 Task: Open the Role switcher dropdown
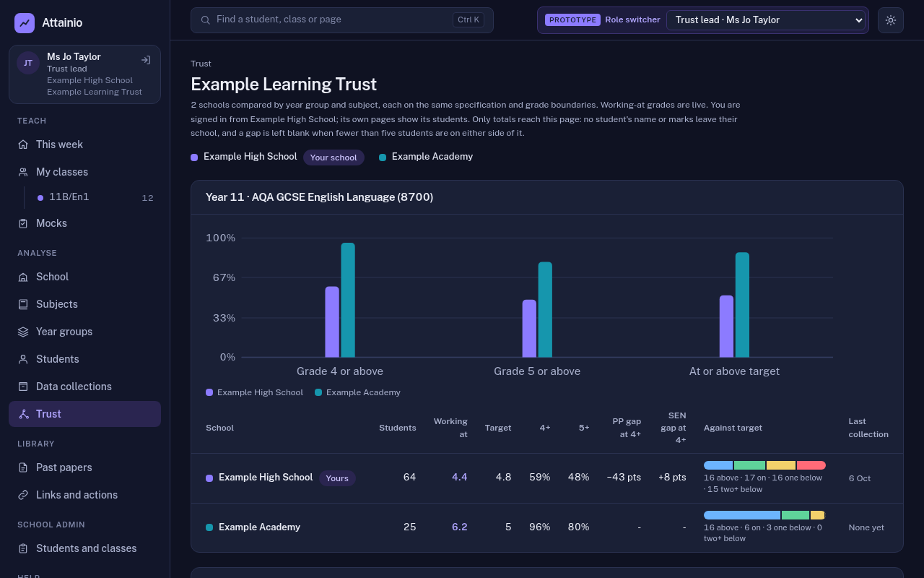point(766,20)
